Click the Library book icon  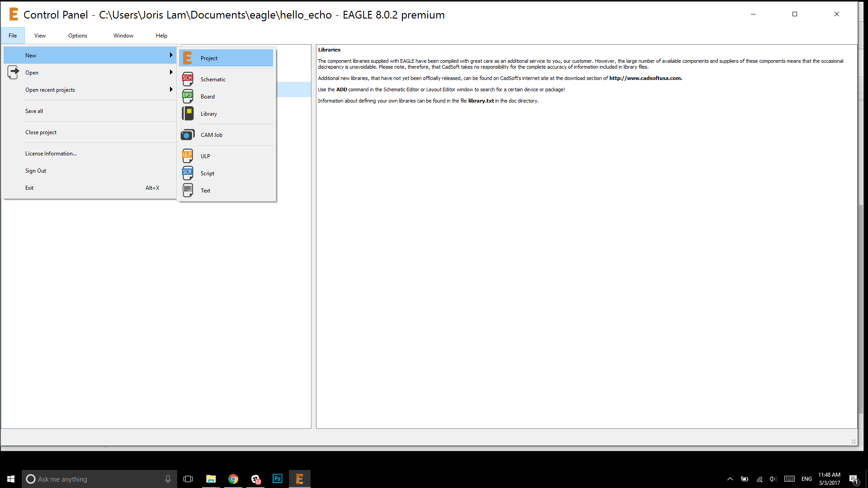click(x=188, y=113)
